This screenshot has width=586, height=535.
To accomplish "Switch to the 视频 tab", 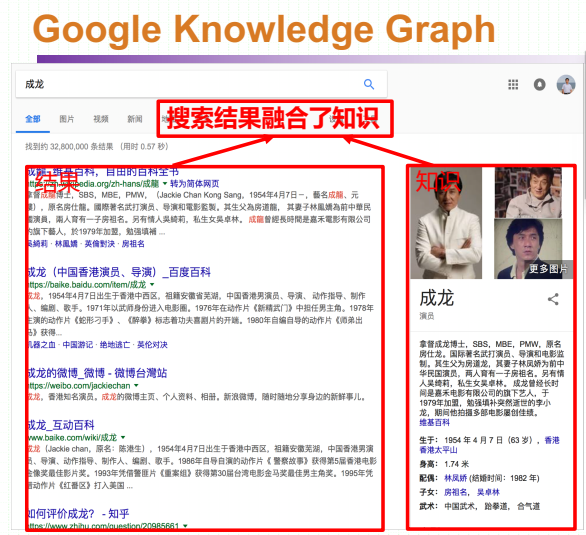I will pyautogui.click(x=101, y=119).
